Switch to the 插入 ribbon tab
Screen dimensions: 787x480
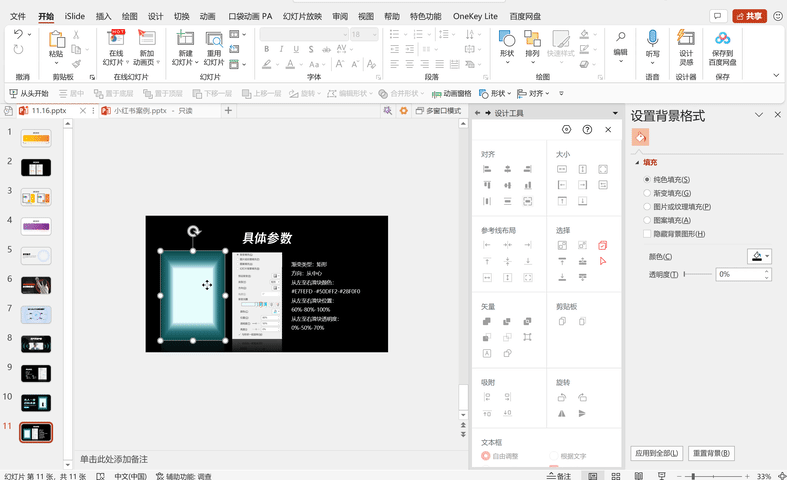[103, 16]
